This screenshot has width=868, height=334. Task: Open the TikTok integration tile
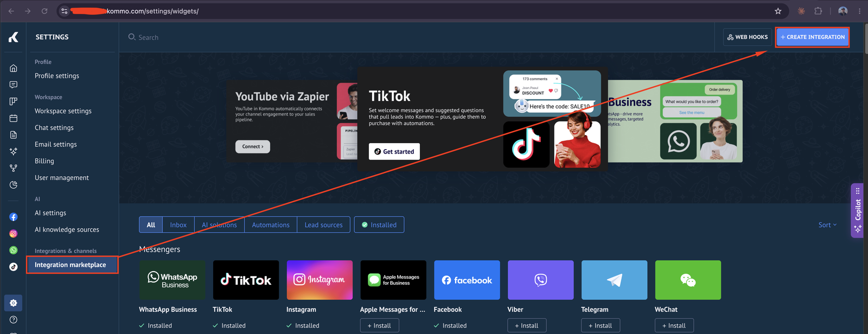coord(246,280)
